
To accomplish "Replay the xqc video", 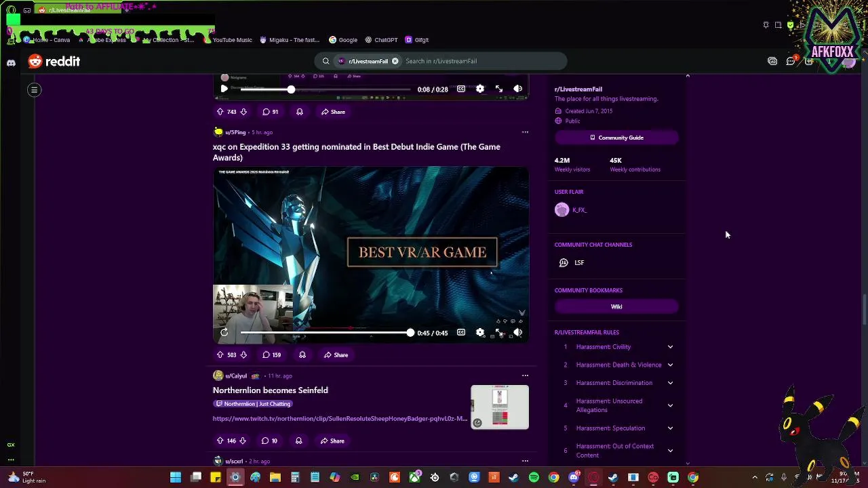I will 224,332.
